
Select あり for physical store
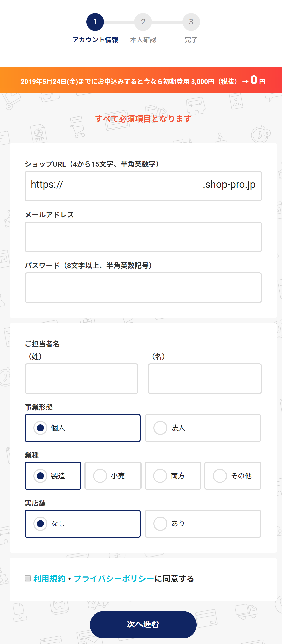point(203,524)
